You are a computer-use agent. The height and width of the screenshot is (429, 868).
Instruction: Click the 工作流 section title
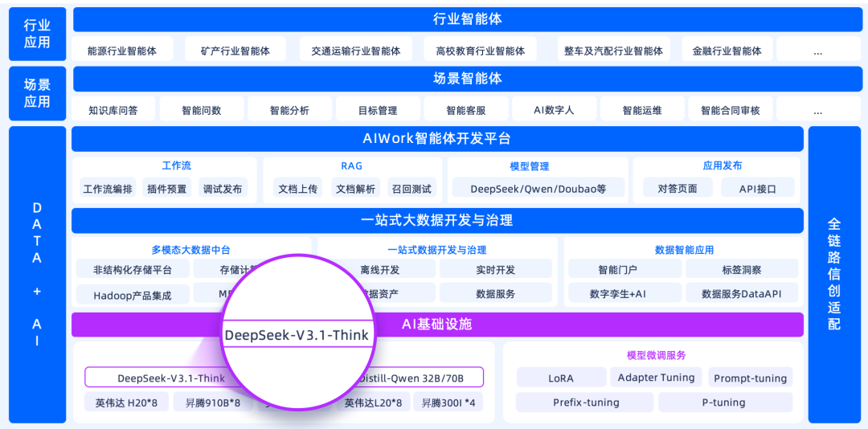click(x=177, y=166)
